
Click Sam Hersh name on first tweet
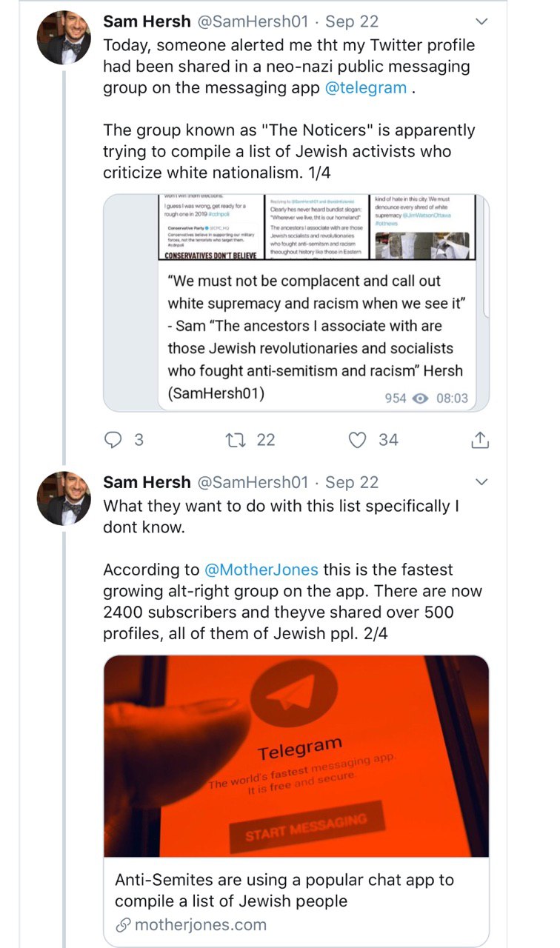(x=147, y=21)
